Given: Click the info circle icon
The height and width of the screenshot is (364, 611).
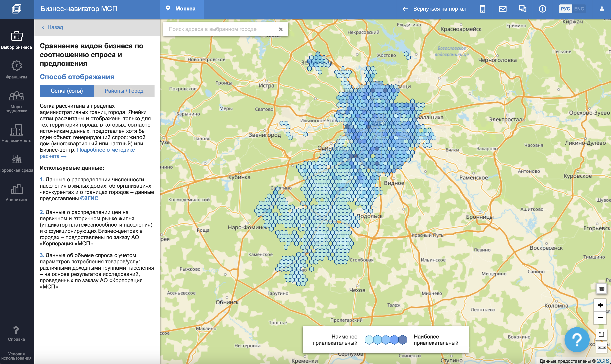Looking at the screenshot, I should (x=542, y=9).
